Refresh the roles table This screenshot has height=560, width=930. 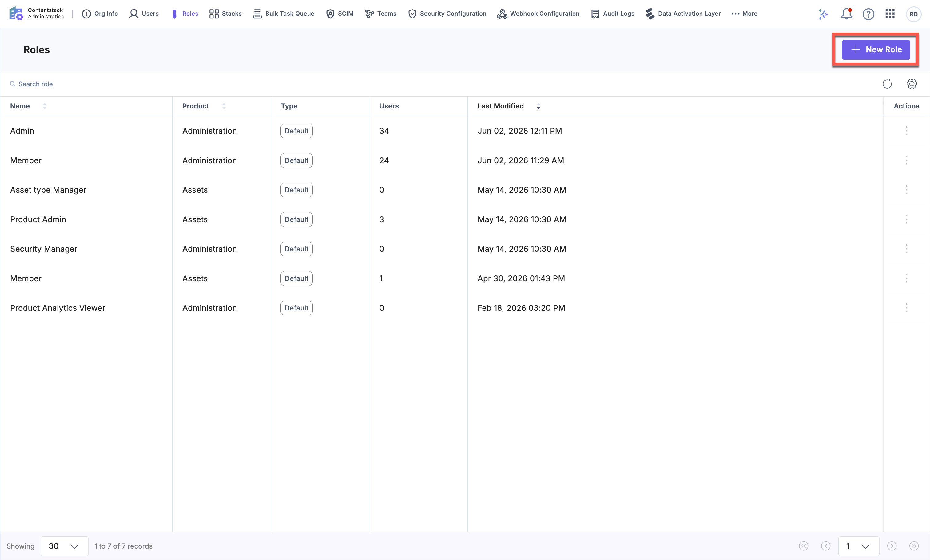(887, 84)
